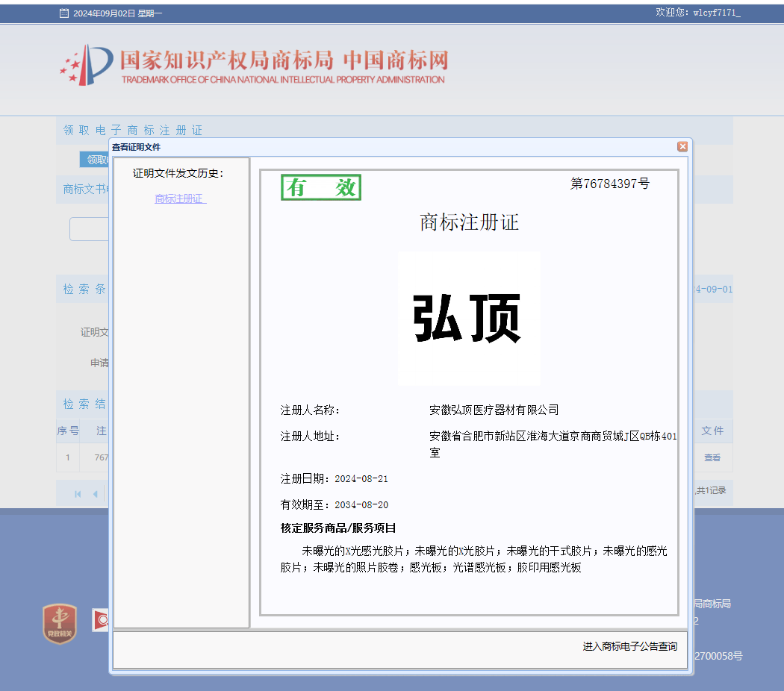
Task: Click the previous-page arrow icon
Action: click(94, 493)
